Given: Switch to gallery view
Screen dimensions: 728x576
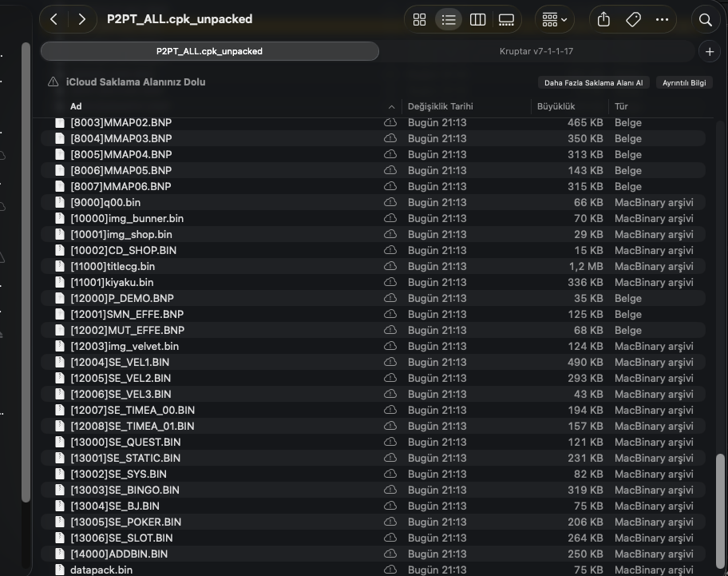Looking at the screenshot, I should (x=506, y=19).
